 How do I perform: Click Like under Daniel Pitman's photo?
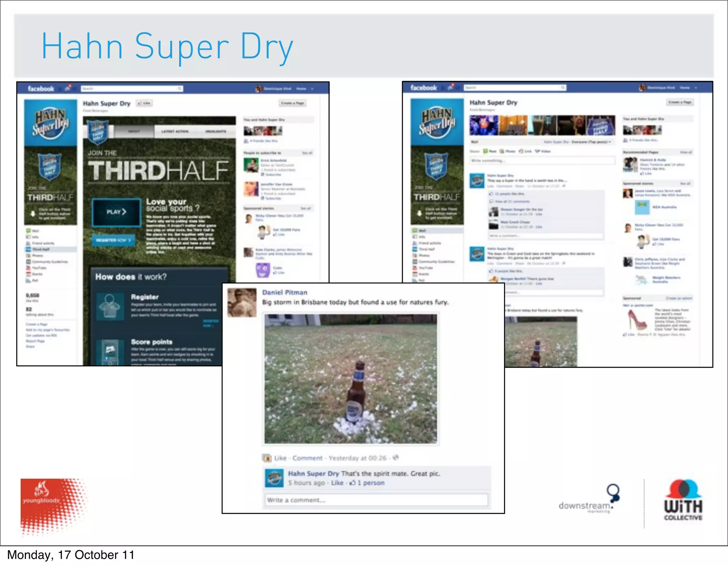pyautogui.click(x=280, y=458)
